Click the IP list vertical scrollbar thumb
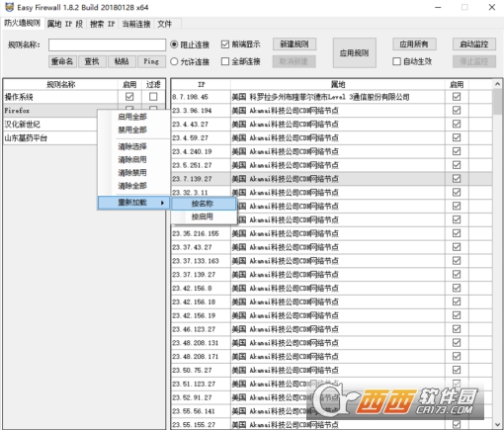The width and height of the screenshot is (504, 430). [x=497, y=102]
